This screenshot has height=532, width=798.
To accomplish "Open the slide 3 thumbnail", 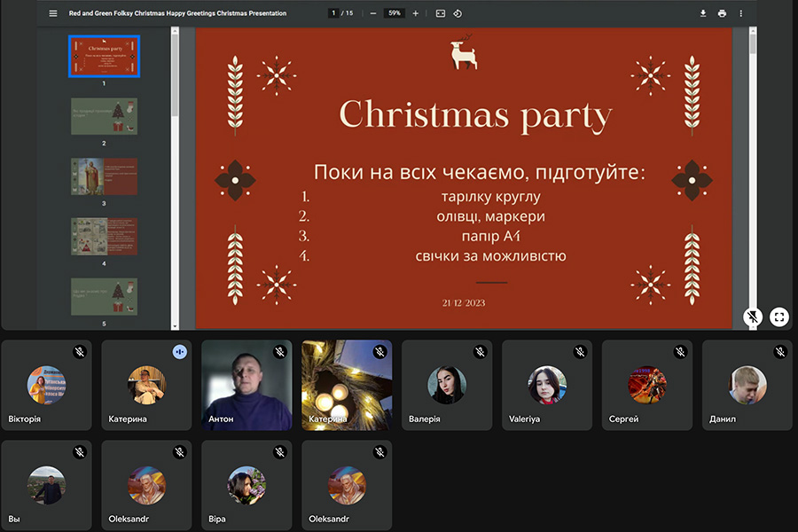I will pos(104,176).
